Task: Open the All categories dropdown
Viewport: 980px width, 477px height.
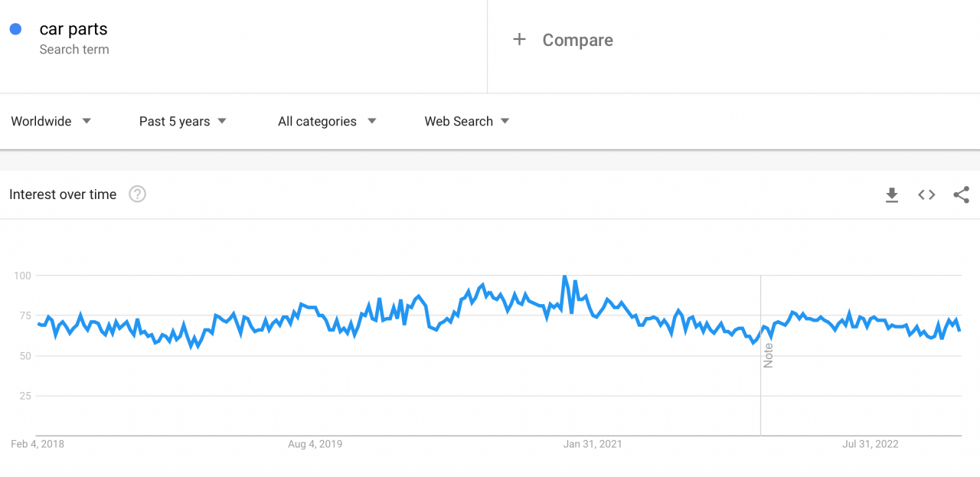Action: click(x=317, y=121)
